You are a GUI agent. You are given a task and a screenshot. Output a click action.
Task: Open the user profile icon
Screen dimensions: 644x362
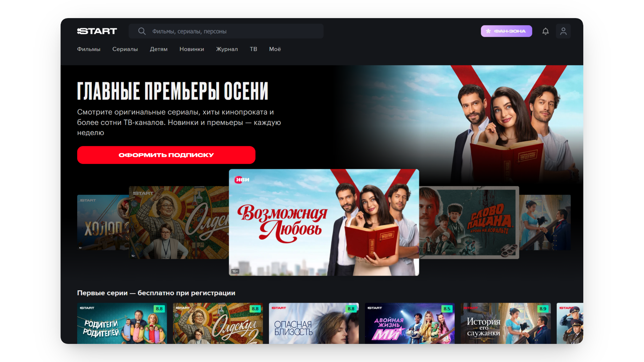pyautogui.click(x=563, y=31)
